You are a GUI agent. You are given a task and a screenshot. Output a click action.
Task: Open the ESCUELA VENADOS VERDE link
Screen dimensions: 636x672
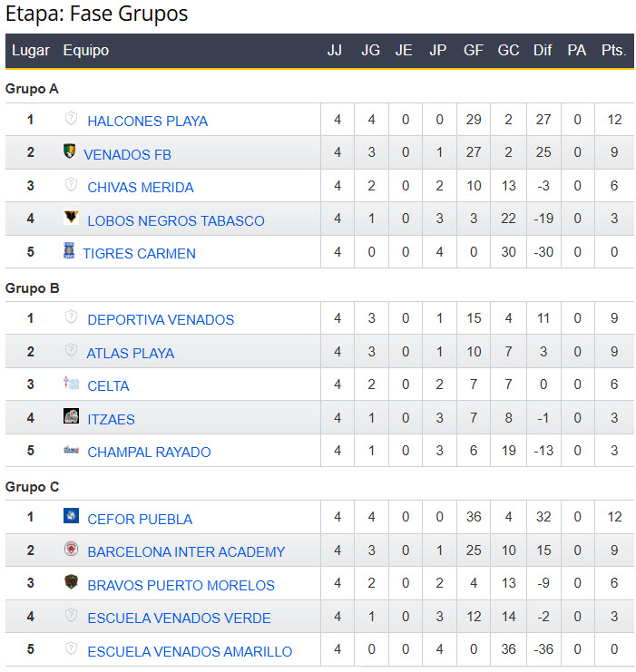[179, 618]
